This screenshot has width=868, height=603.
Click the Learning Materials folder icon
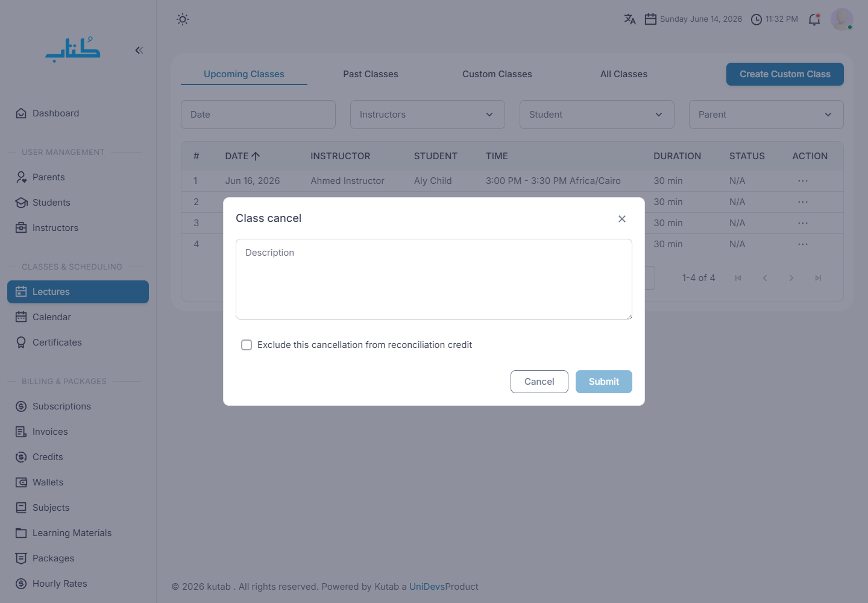tap(21, 533)
